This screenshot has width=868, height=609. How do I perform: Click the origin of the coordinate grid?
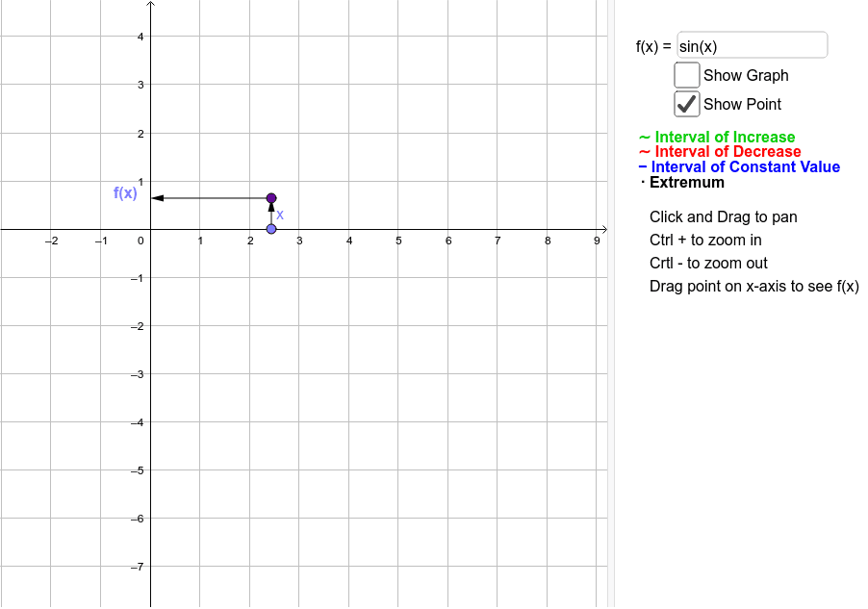(x=150, y=229)
